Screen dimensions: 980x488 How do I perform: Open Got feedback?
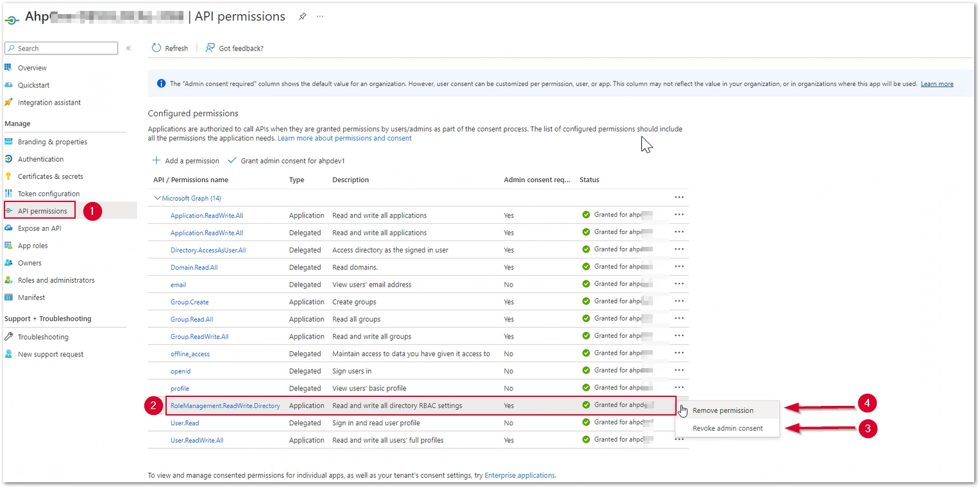point(235,48)
